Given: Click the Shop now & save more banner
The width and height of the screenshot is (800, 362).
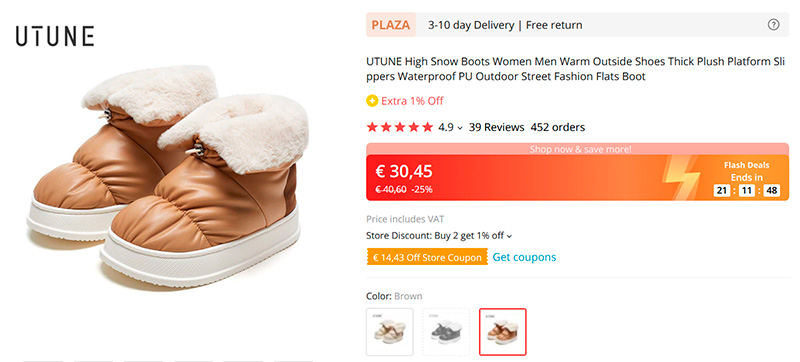Looking at the screenshot, I should point(578,149).
